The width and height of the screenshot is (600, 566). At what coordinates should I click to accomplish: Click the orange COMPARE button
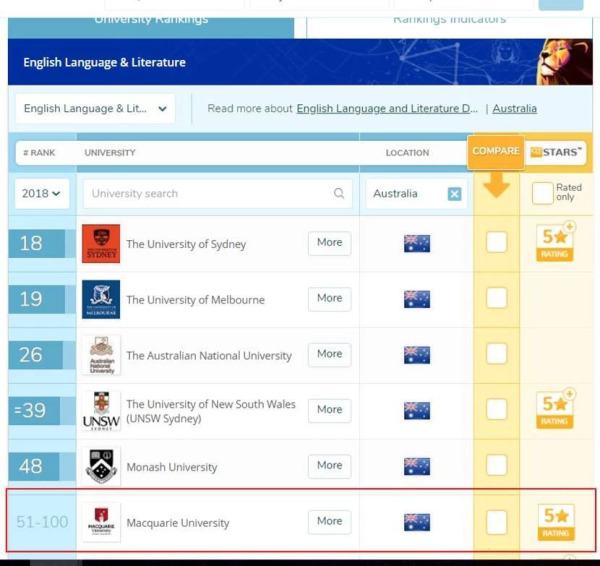tap(496, 152)
